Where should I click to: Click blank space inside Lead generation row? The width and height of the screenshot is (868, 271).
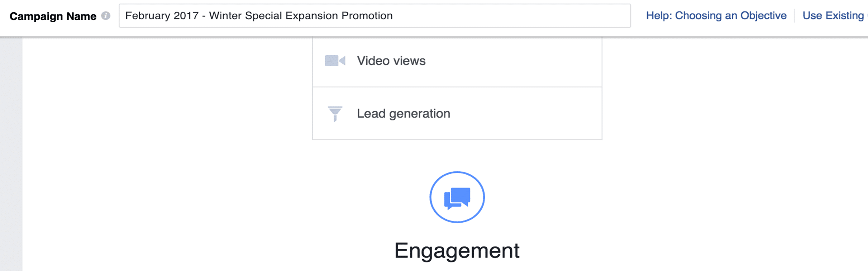pyautogui.click(x=523, y=113)
